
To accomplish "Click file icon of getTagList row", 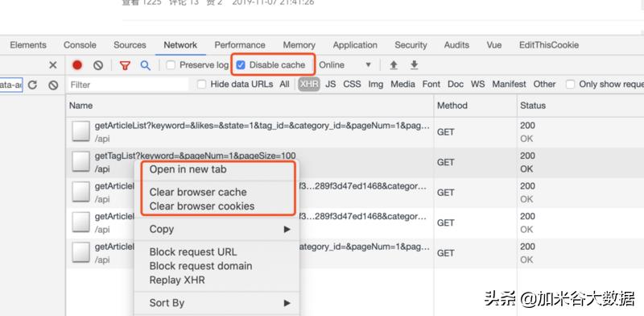I will 80,162.
